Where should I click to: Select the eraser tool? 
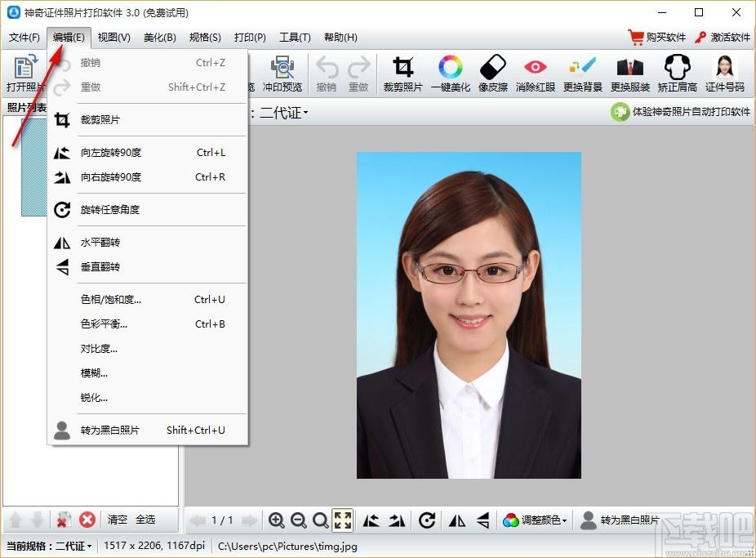pyautogui.click(x=493, y=74)
